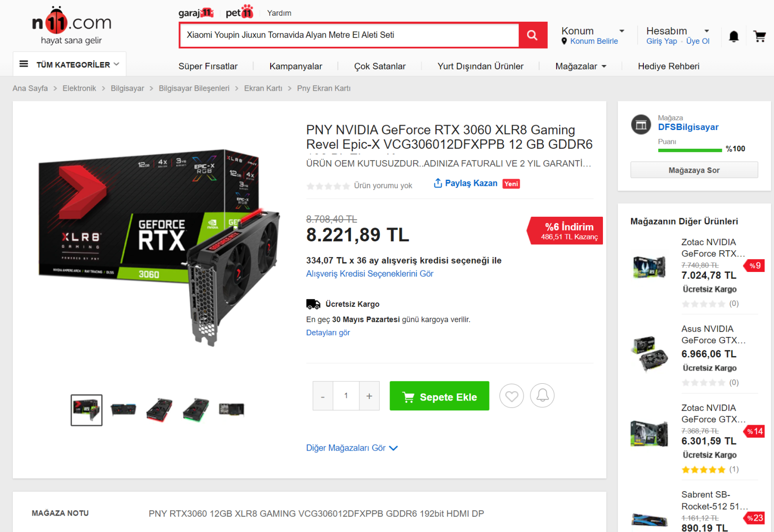774x532 pixels.
Task: Click the DFSBilgisayar store icon
Action: coord(641,125)
